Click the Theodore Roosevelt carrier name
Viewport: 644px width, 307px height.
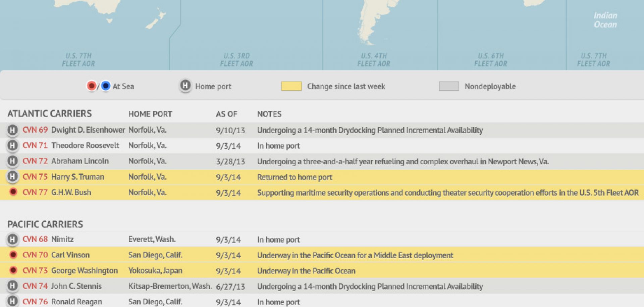click(x=85, y=145)
